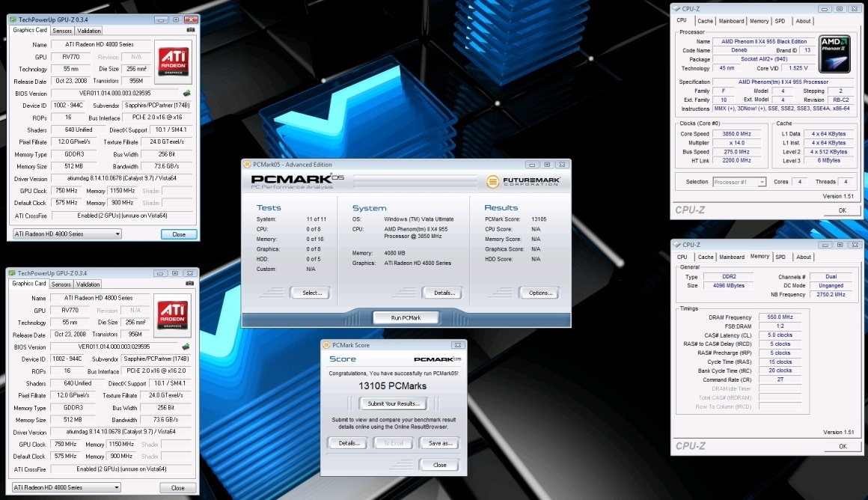Switch to CPU tab in bottom CPU-Z window
Image resolution: width=868 pixels, height=500 pixels.
(x=682, y=257)
